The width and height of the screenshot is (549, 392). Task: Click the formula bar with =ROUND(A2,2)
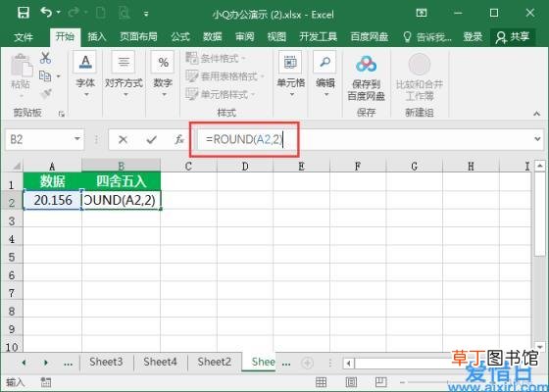(x=363, y=139)
